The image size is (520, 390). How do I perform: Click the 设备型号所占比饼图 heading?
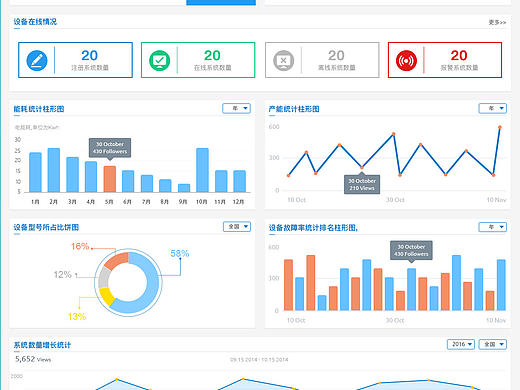pyautogui.click(x=46, y=227)
